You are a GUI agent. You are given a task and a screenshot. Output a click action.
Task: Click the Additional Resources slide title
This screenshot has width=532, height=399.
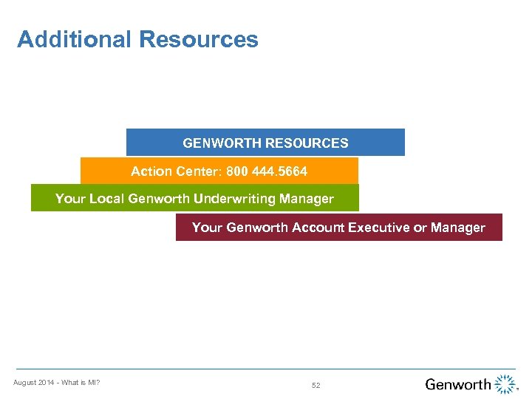point(137,39)
